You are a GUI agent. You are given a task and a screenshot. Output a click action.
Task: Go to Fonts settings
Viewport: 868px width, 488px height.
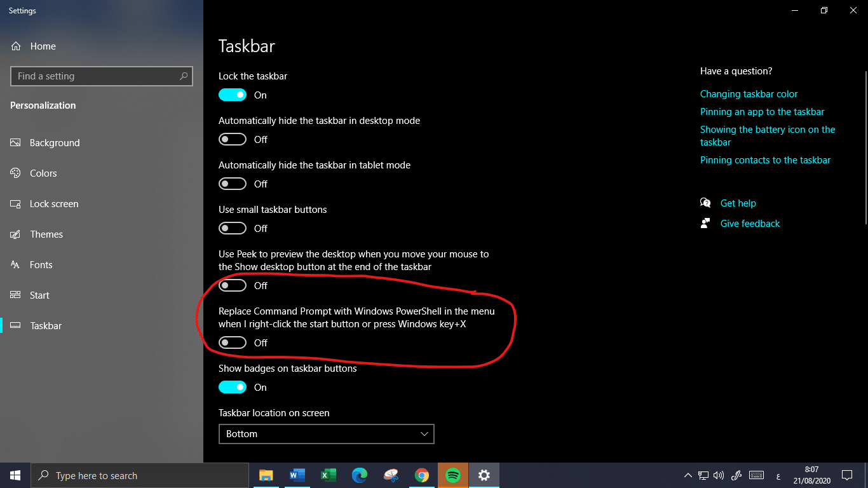(x=31, y=265)
